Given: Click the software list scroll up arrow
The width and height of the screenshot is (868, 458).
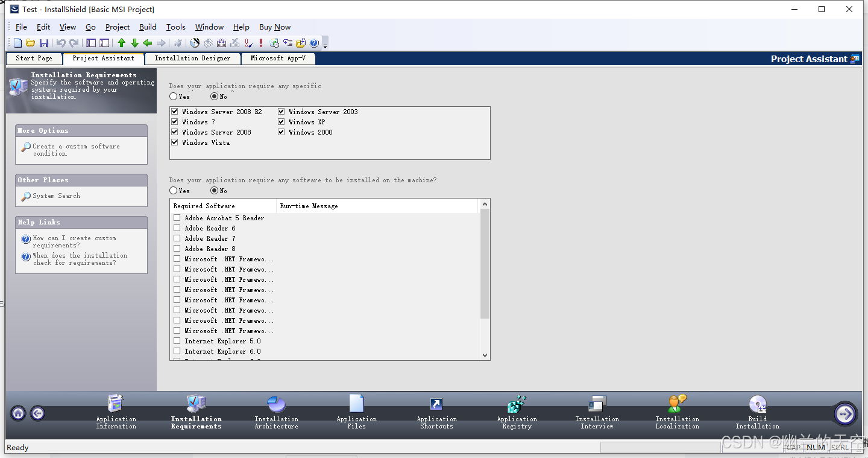Looking at the screenshot, I should coord(485,205).
